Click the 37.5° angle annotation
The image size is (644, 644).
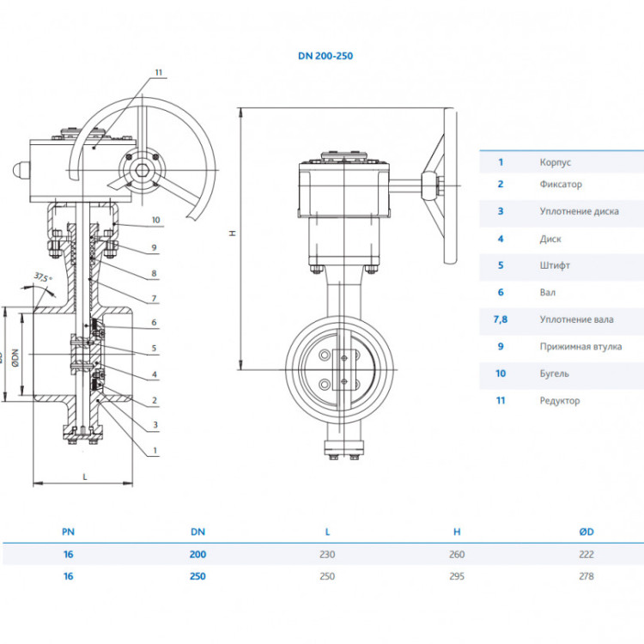point(43,277)
